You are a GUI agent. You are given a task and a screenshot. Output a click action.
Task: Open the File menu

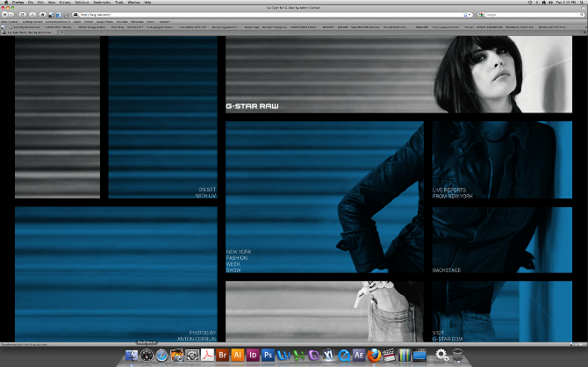pyautogui.click(x=31, y=3)
